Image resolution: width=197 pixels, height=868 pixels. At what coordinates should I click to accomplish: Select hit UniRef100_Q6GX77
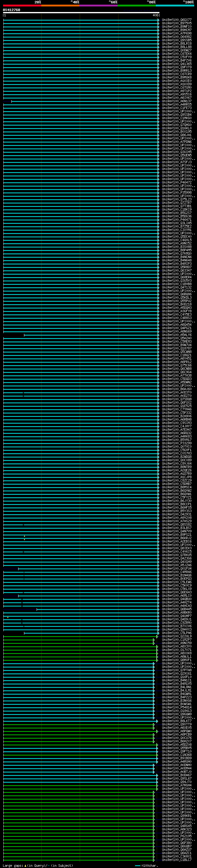pos(177,20)
